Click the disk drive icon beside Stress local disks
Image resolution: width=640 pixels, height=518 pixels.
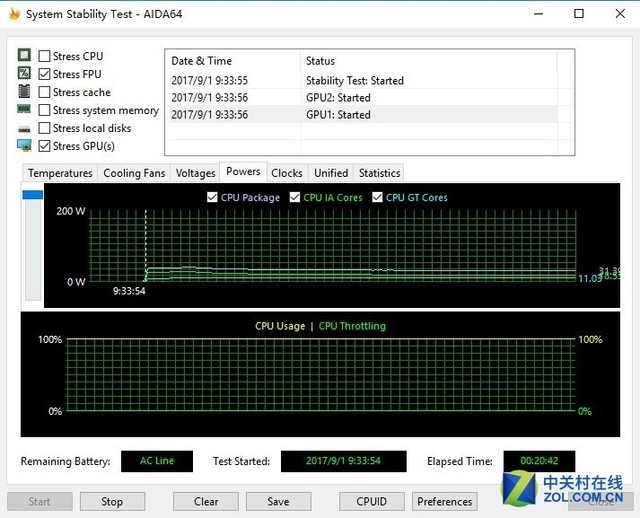(x=24, y=129)
